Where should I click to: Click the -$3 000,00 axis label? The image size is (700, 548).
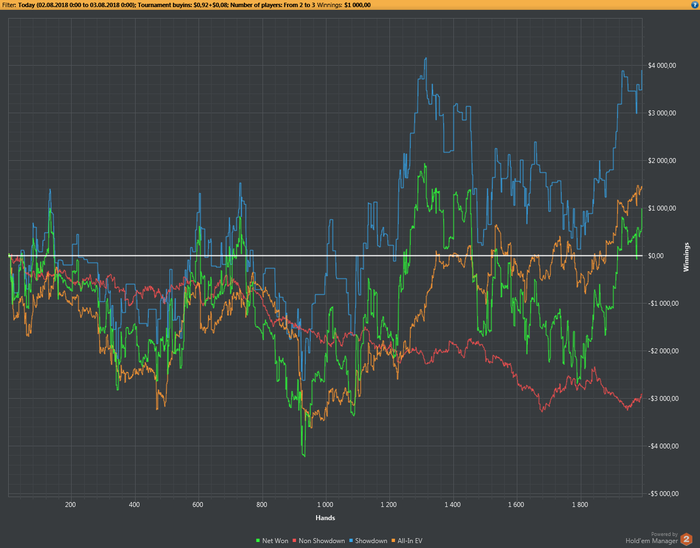pyautogui.click(x=662, y=399)
